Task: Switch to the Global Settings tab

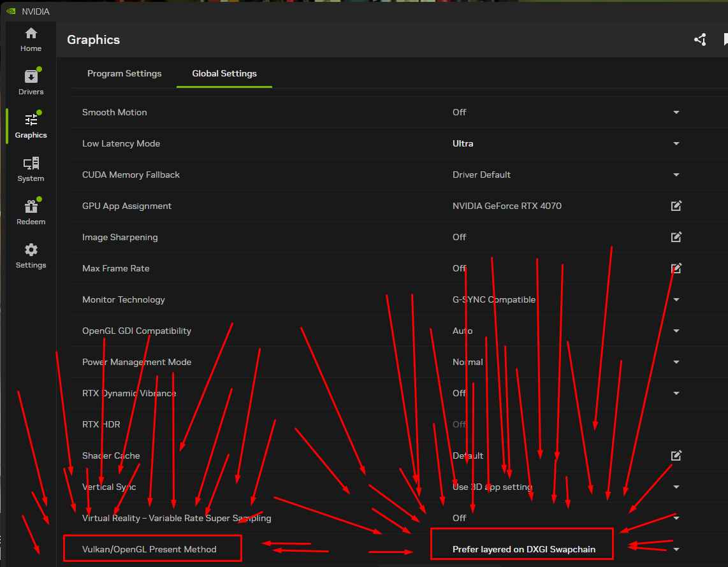Action: [224, 73]
